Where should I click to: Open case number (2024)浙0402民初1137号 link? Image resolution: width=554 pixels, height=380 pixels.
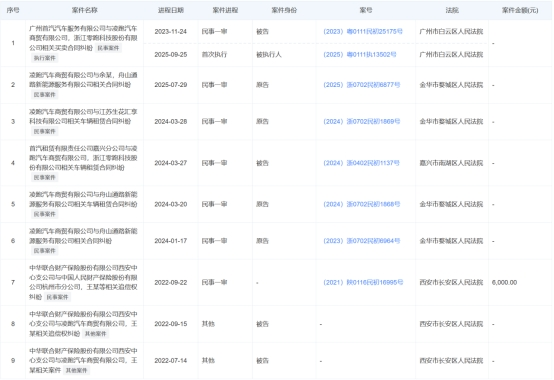[361, 163]
